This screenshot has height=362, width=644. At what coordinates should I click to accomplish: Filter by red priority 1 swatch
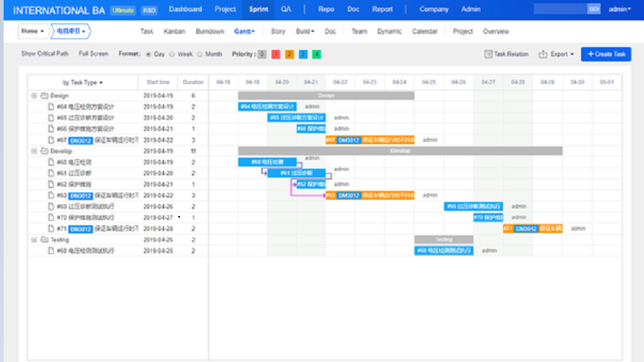276,54
